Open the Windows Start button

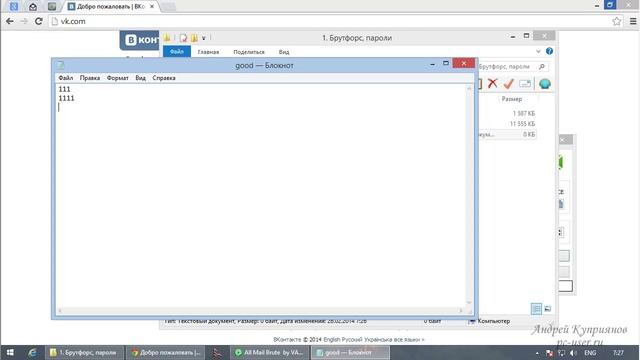[10, 352]
